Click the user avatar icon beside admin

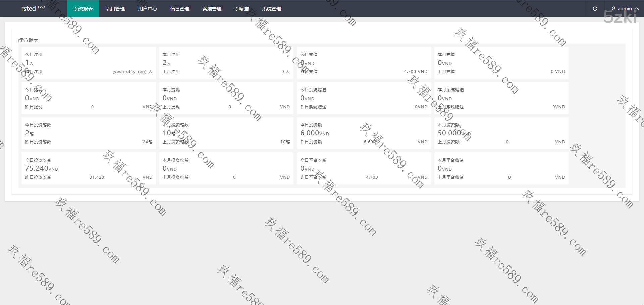pos(613,9)
